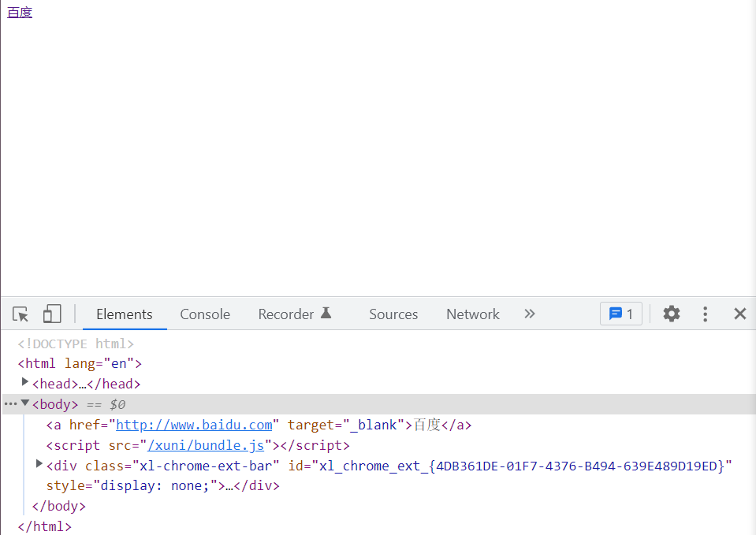
Task: Switch to the Console tab
Action: tap(205, 314)
